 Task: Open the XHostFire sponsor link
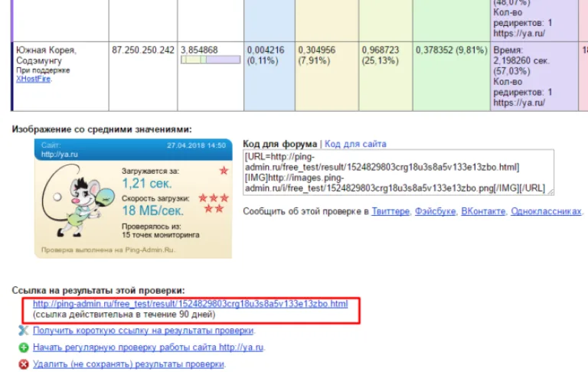point(34,79)
